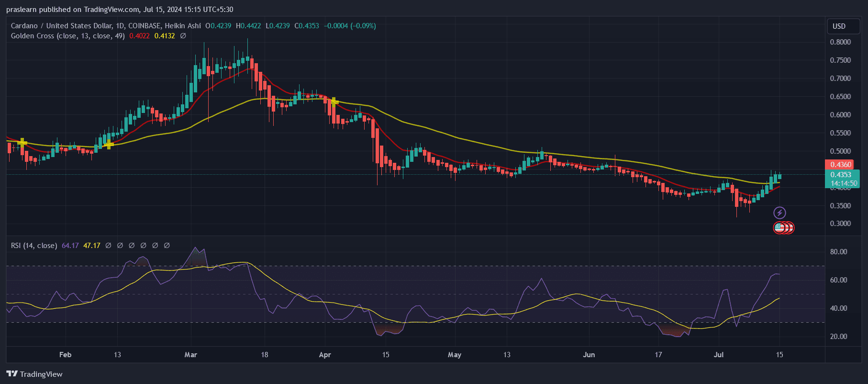Click the 0.6500 price axis label
This screenshot has height=384, width=868.
click(x=840, y=97)
